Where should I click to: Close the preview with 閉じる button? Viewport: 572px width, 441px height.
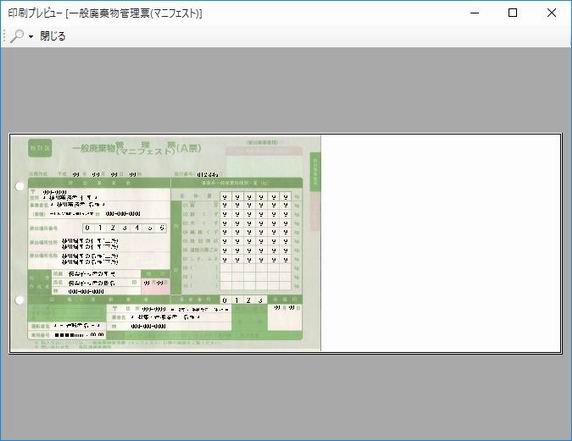(53, 36)
